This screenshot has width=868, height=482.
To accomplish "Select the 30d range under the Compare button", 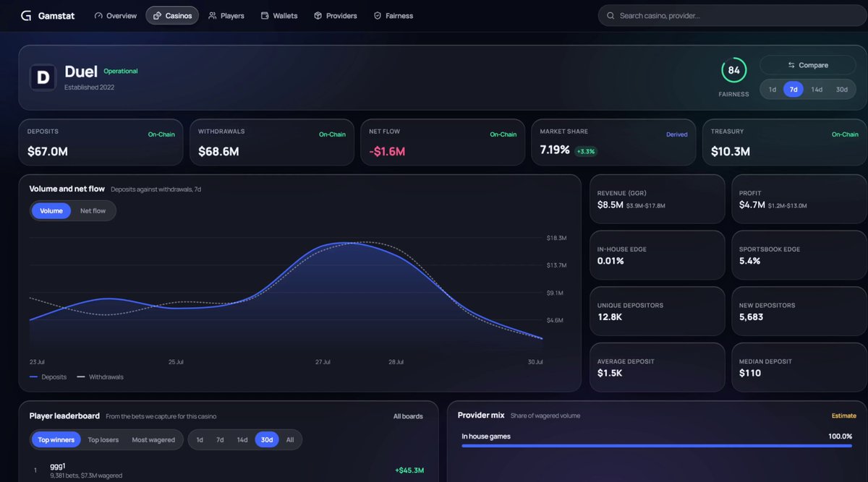I will [x=841, y=89].
